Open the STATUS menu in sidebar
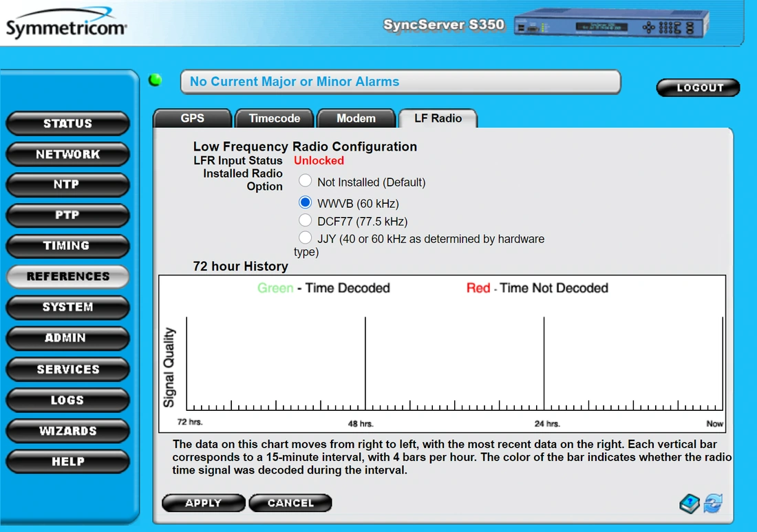Viewport: 757px width, 532px height. pyautogui.click(x=67, y=123)
